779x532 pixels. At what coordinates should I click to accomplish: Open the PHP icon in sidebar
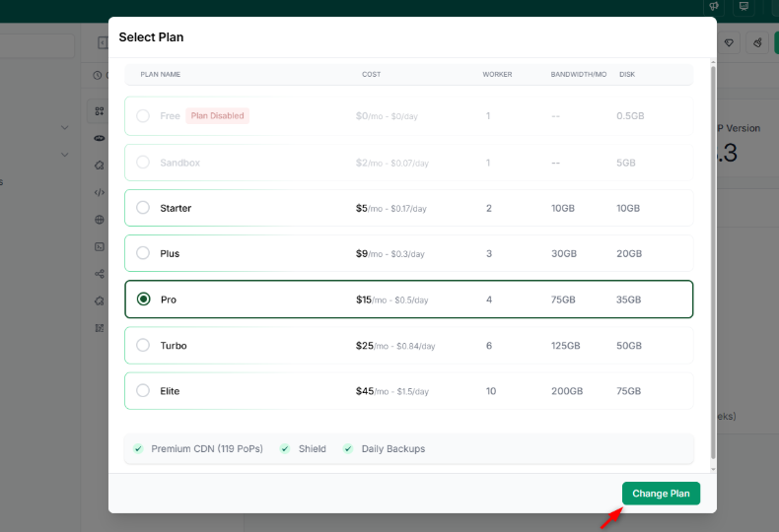point(100,139)
